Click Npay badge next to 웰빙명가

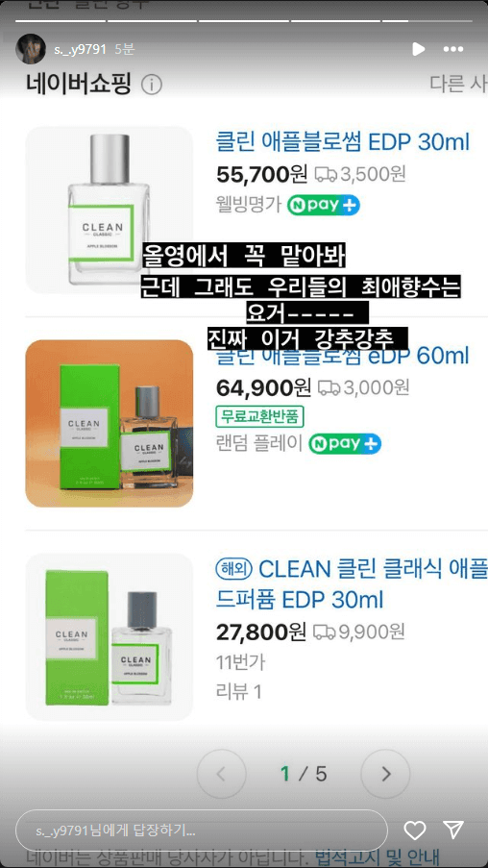(x=324, y=206)
